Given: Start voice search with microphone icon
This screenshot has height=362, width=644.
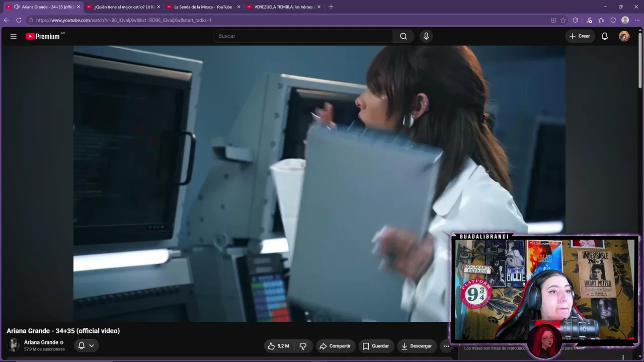Looking at the screenshot, I should 426,36.
